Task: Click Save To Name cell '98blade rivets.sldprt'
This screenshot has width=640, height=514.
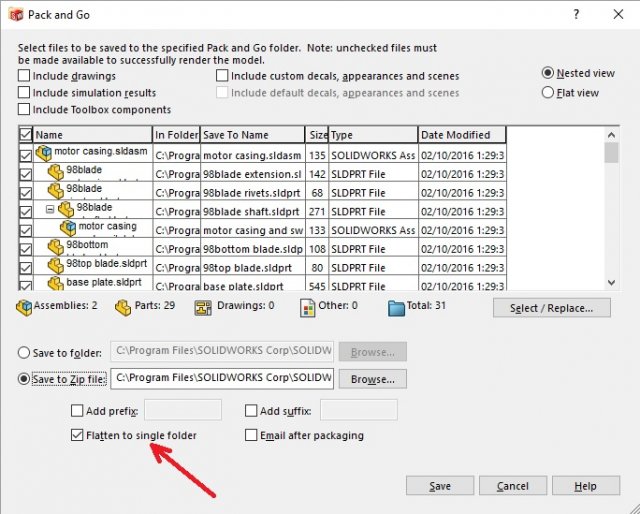Action: (x=252, y=193)
